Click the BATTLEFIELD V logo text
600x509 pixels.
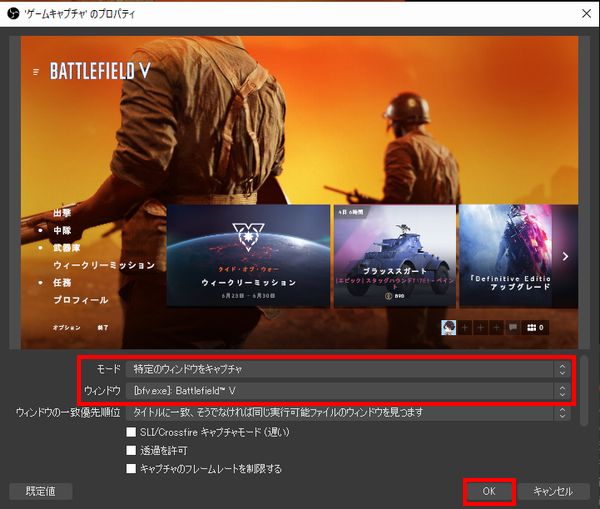click(x=100, y=71)
